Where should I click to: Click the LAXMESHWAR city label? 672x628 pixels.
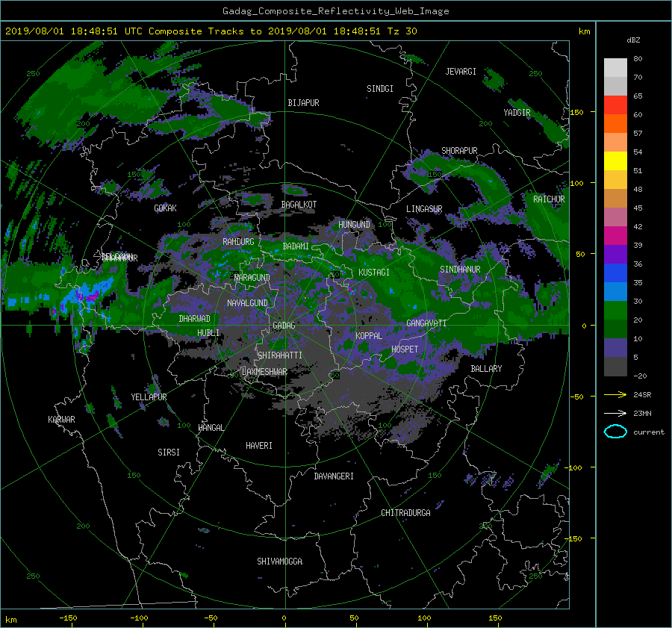[264, 372]
